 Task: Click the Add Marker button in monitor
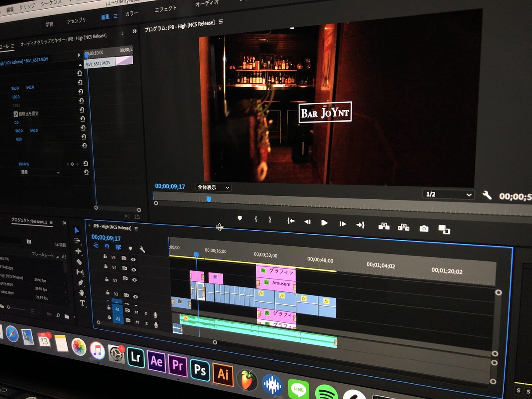pos(239,218)
